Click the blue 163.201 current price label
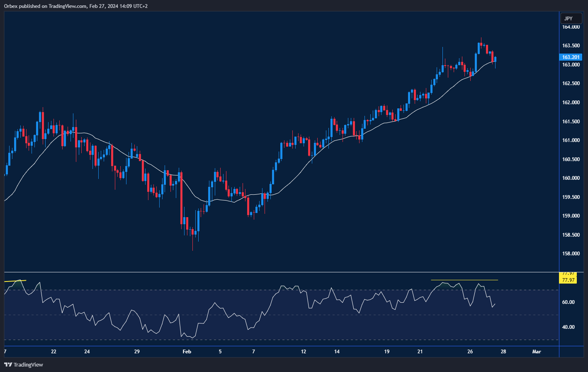This screenshot has width=588, height=372. [571, 57]
